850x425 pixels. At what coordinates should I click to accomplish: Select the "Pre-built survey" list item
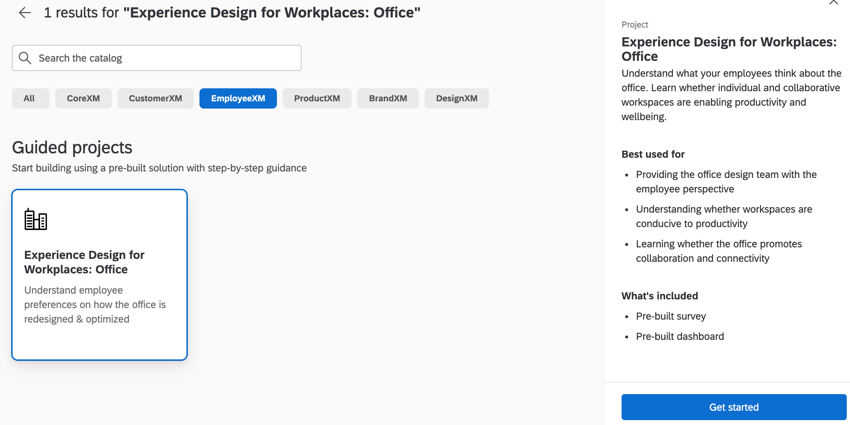tap(671, 316)
